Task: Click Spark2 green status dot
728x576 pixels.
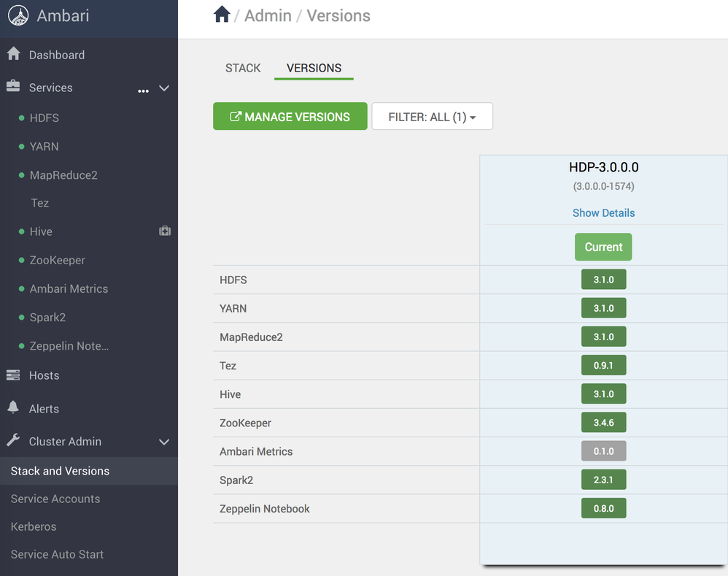Action: (21, 318)
